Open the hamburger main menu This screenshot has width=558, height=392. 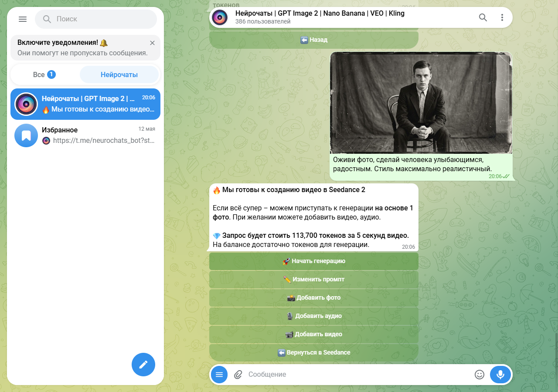coord(23,19)
